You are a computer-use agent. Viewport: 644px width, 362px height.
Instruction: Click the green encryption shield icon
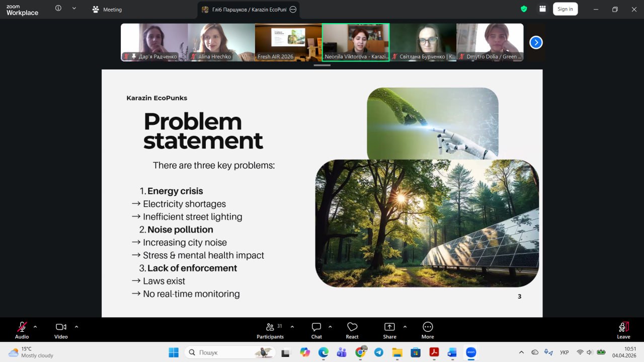[524, 9]
